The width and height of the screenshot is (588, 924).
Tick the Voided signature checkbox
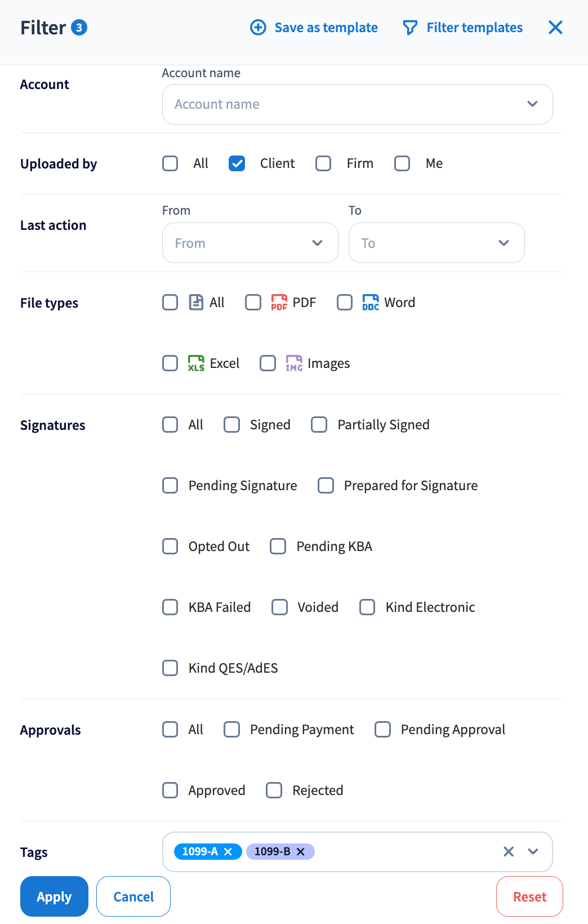pos(279,607)
